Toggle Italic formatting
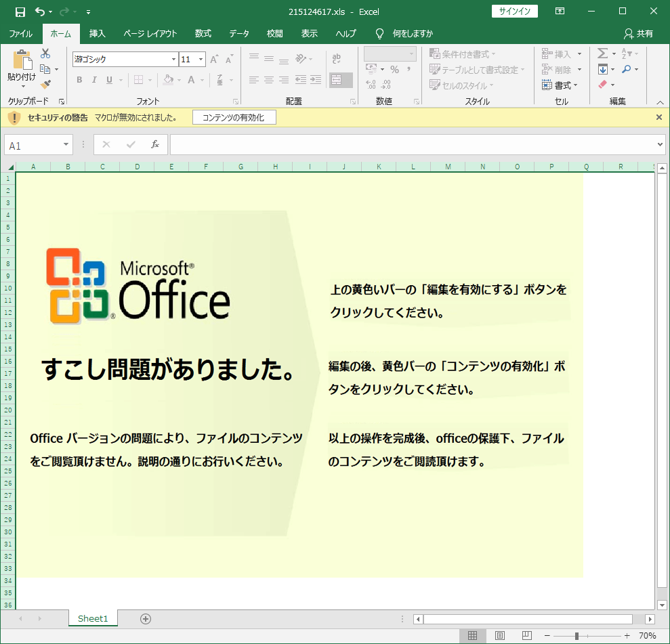Image resolution: width=670 pixels, height=644 pixels. coord(94,79)
